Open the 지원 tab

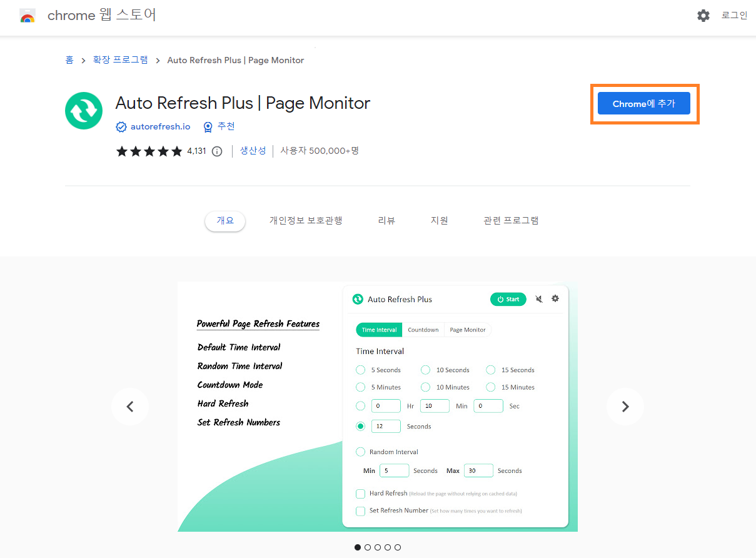coord(440,221)
